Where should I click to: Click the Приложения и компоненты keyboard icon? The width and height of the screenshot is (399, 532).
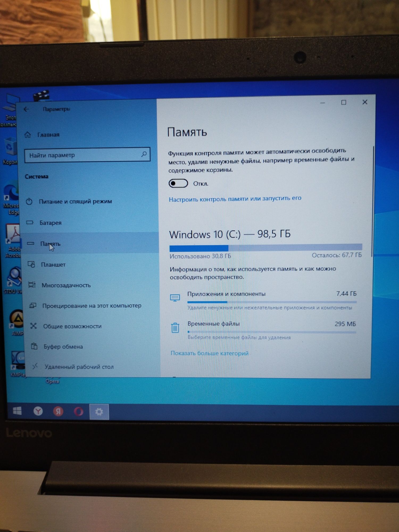[175, 298]
